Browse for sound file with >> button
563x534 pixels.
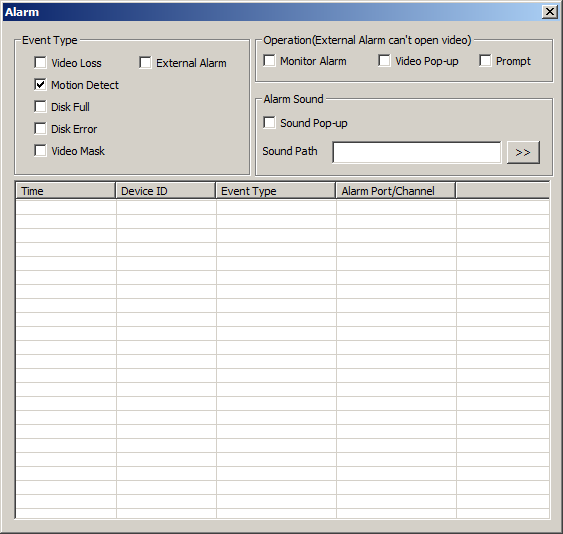[523, 152]
